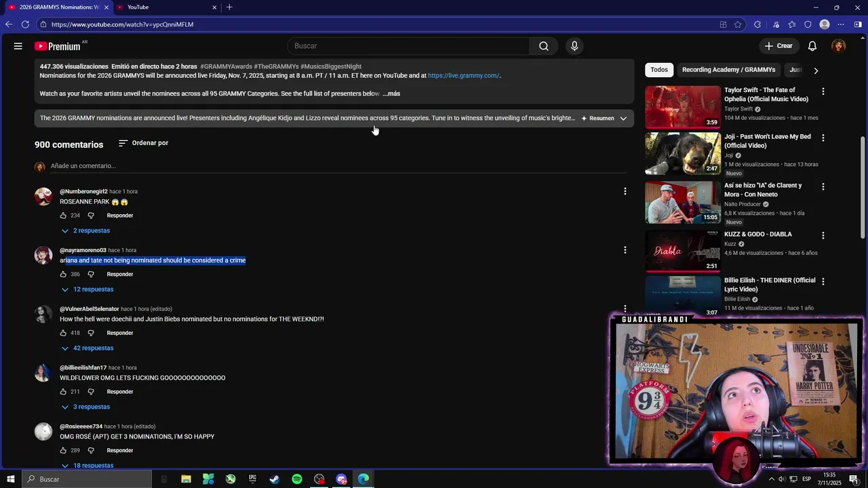Open YouTube notifications bell
The image size is (868, 488).
coord(812,46)
